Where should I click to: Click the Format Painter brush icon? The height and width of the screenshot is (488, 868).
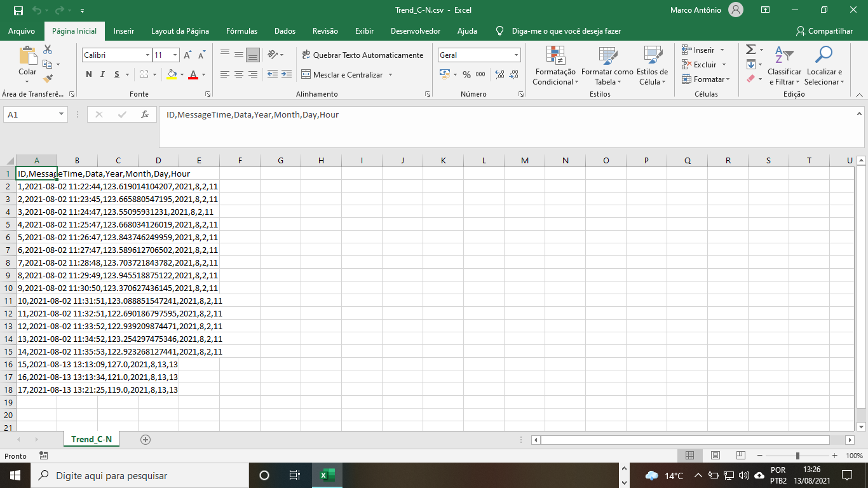pyautogui.click(x=48, y=79)
